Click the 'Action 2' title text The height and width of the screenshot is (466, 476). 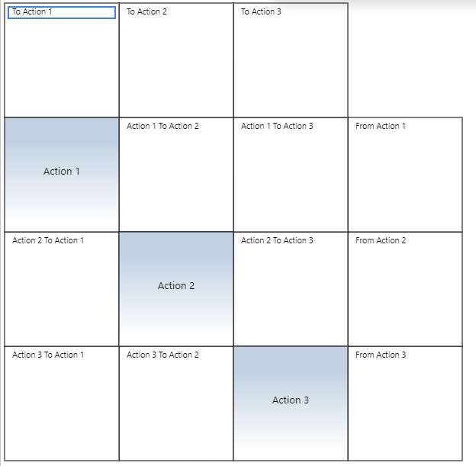coord(176,286)
